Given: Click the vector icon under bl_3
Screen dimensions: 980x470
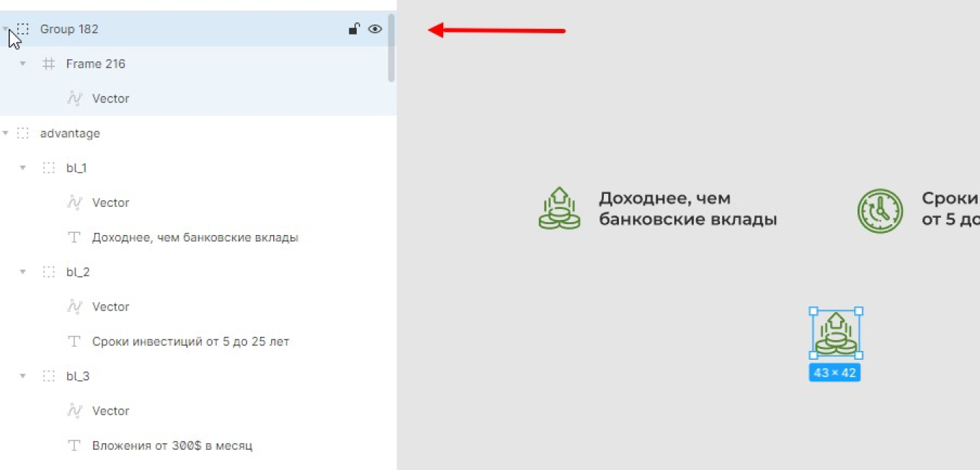Looking at the screenshot, I should tap(74, 411).
